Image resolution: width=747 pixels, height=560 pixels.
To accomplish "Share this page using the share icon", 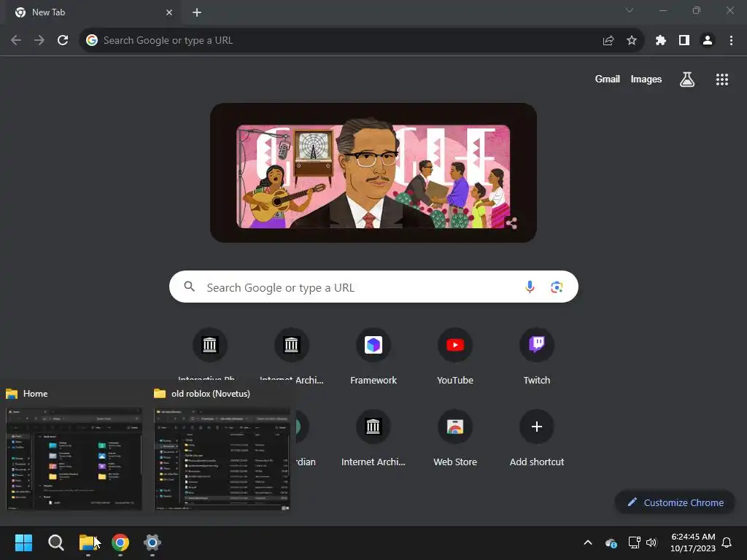I will coord(608,41).
